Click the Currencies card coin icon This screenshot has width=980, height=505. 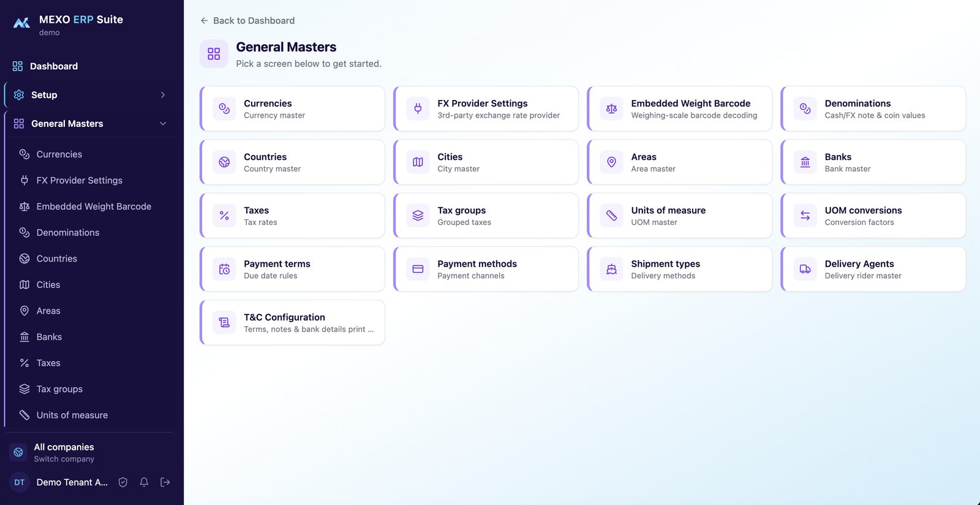point(224,108)
